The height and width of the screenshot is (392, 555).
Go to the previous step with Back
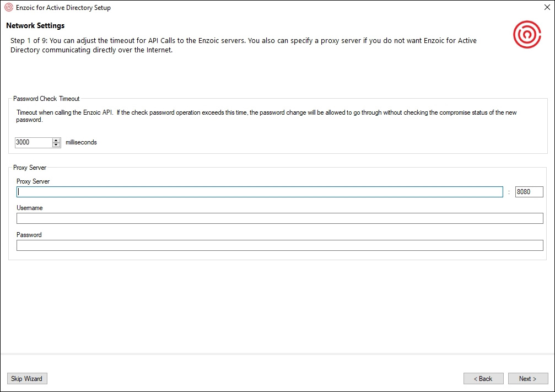(x=483, y=379)
